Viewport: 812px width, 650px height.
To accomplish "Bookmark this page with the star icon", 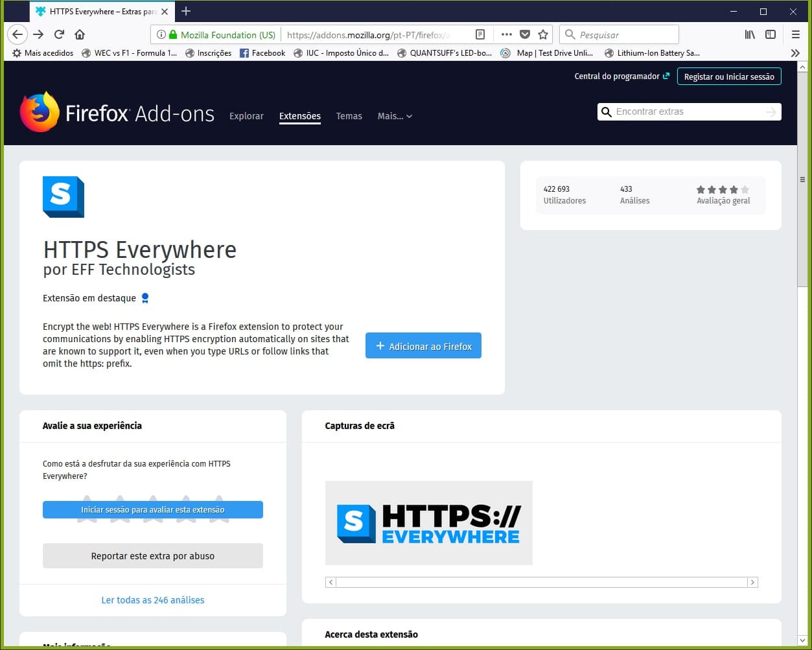I will pos(543,34).
